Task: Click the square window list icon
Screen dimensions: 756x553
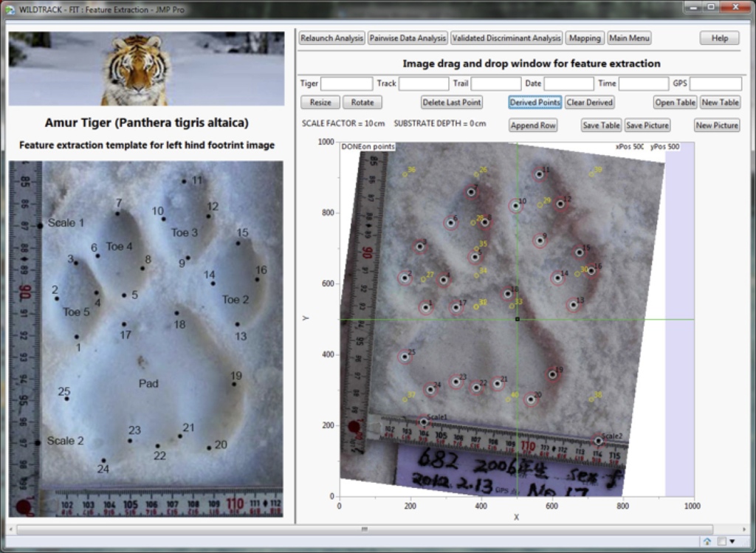Action: pyautogui.click(x=721, y=541)
